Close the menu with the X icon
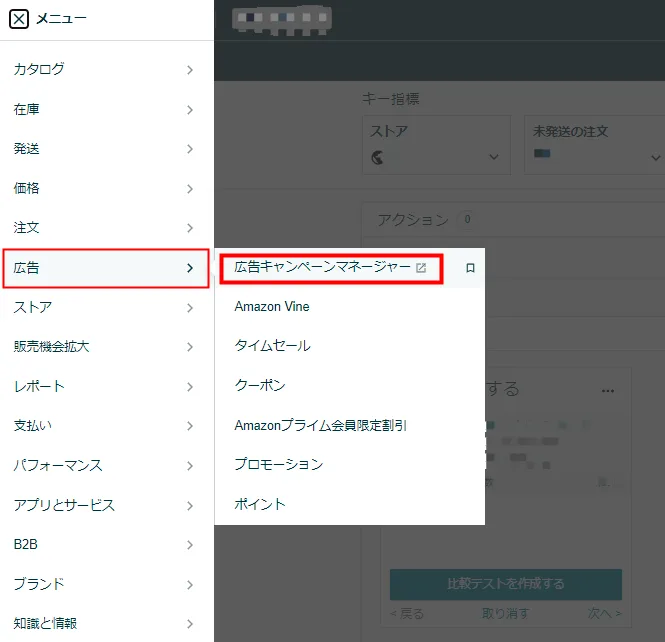665x642 pixels. (19, 19)
